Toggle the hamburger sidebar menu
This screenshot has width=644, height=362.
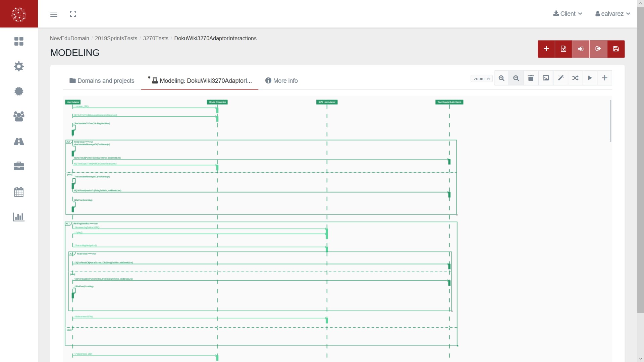[x=54, y=14]
